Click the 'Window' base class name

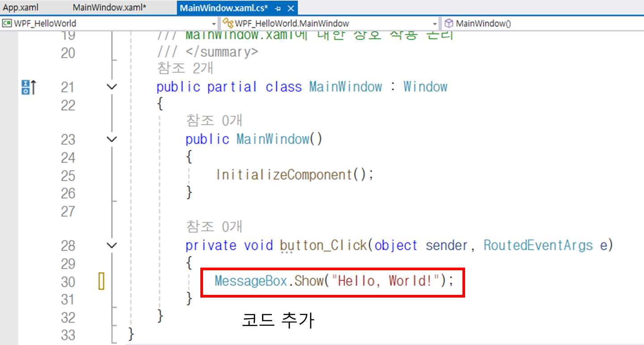click(425, 87)
